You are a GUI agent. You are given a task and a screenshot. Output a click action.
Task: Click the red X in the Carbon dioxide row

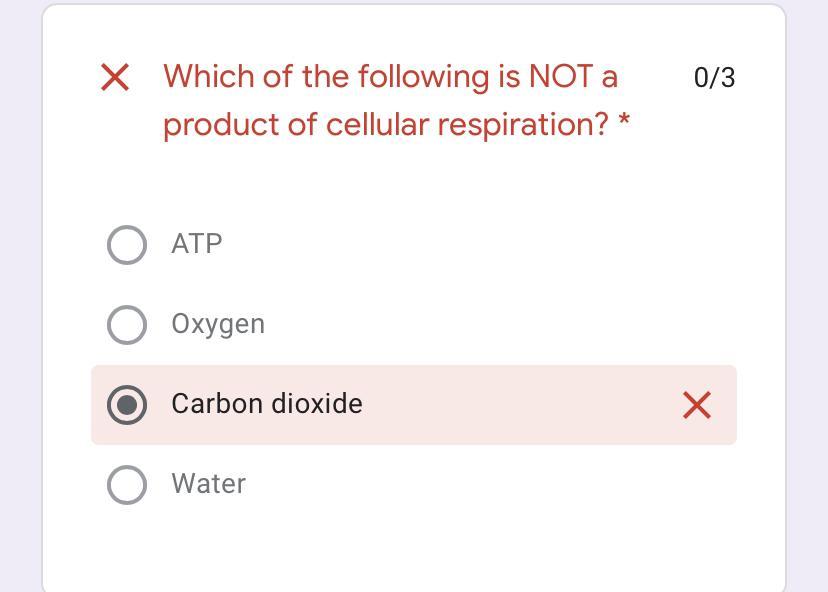697,405
